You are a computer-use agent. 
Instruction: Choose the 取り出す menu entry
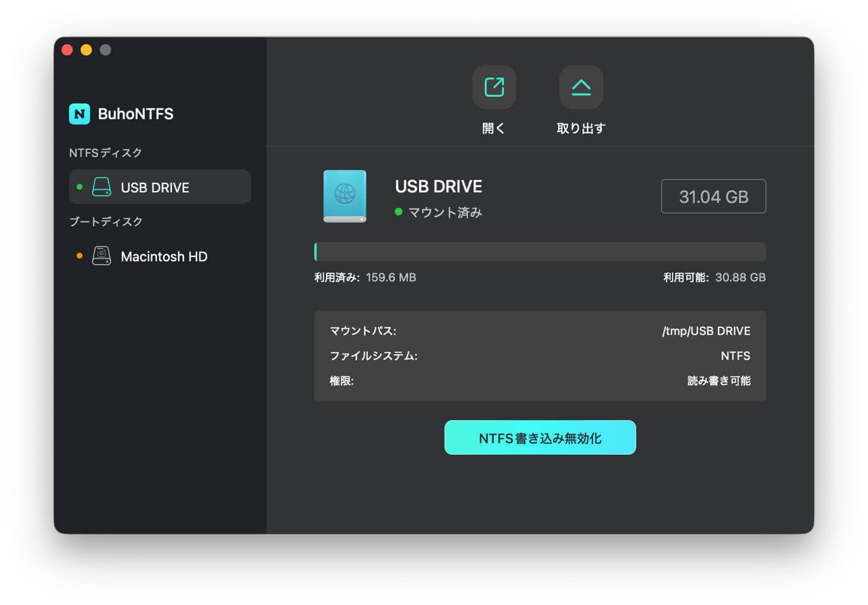pos(580,128)
